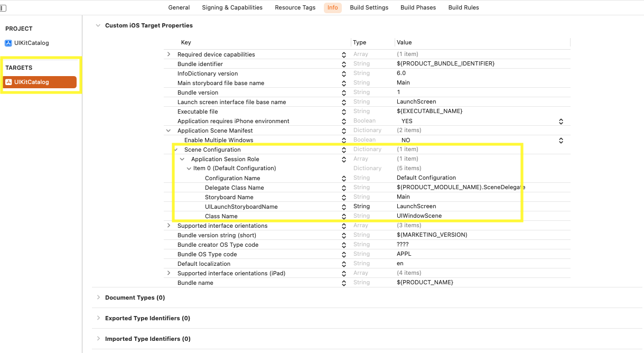
Task: Select the en localization value
Action: pos(400,264)
